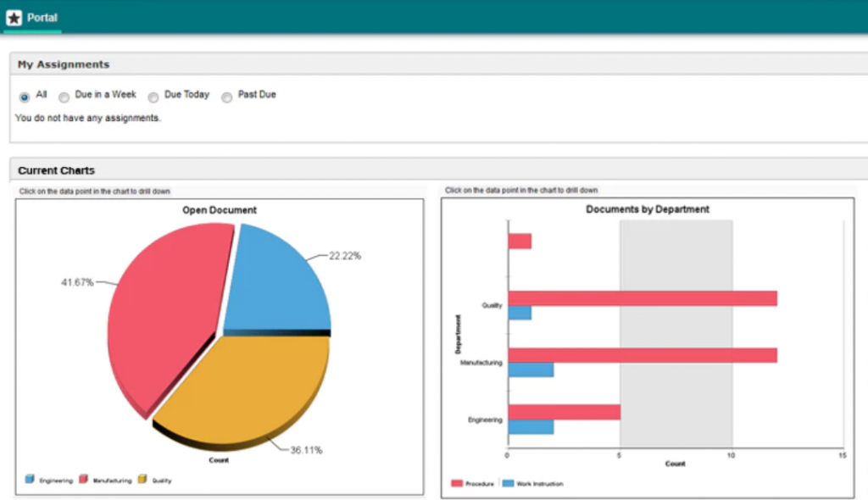Click the Manufacturing blue Work Instruction bar

click(x=531, y=370)
